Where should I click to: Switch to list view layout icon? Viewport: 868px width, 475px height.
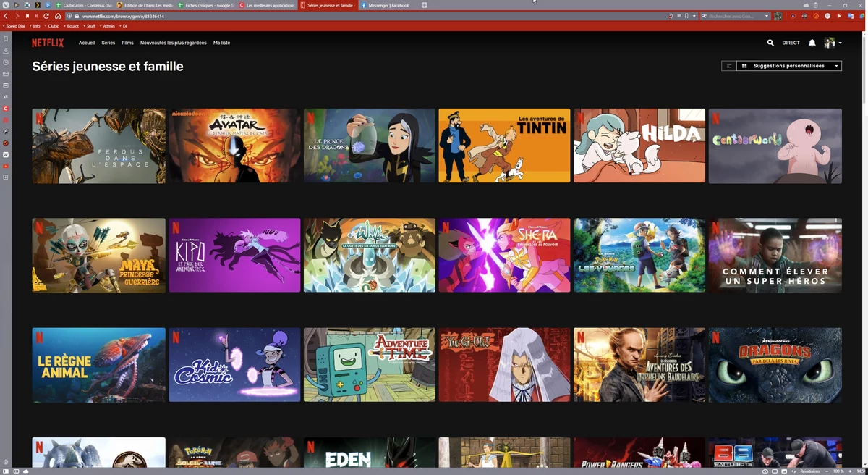click(729, 66)
